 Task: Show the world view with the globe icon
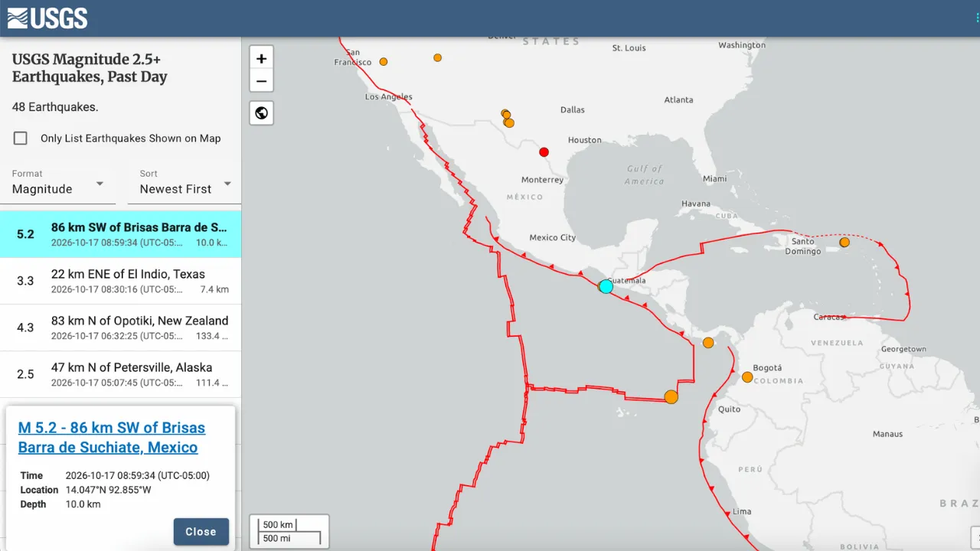click(261, 113)
